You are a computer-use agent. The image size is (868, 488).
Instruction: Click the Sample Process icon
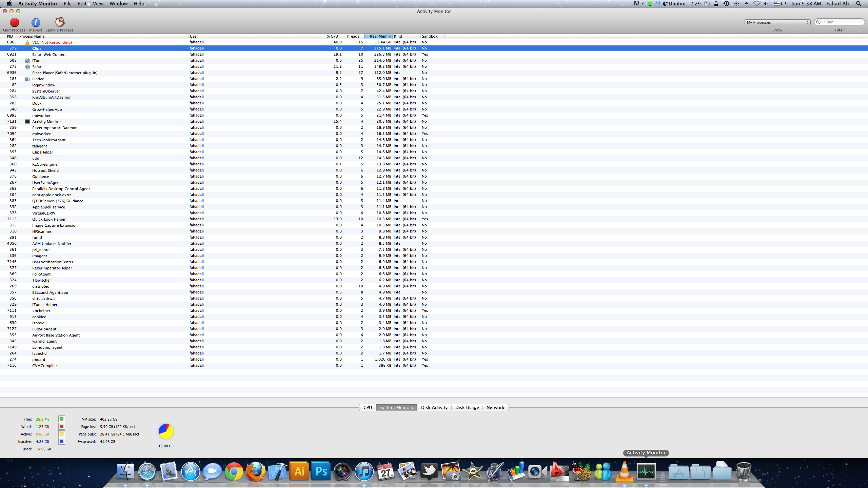[x=60, y=22]
